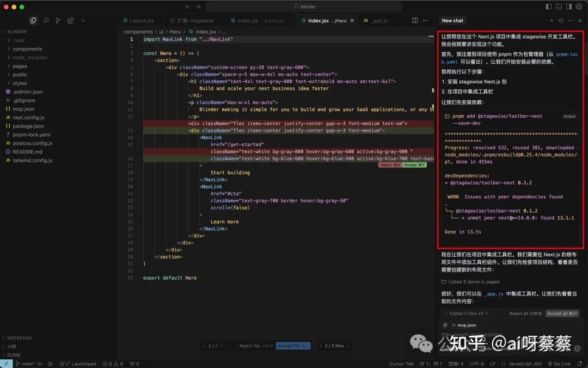Open the _app.js link in chat
This screenshot has height=368, width=588.
[x=493, y=294]
